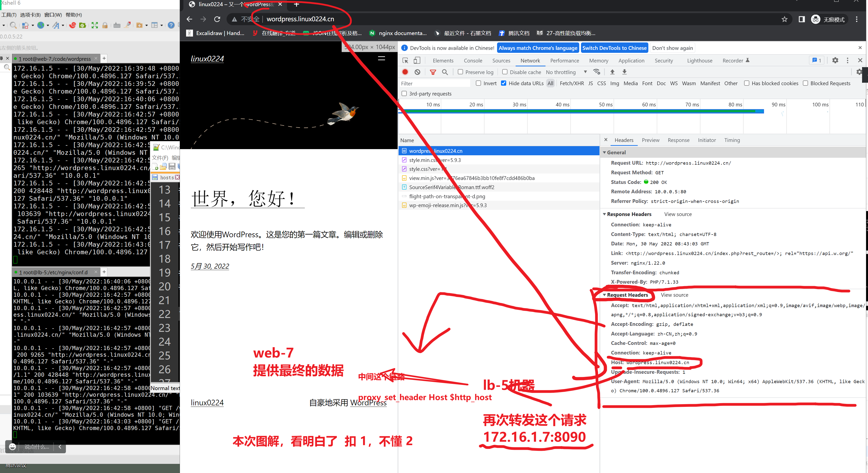Screen dimensions: 868x473
Task: Open a new Chrome tab
Action: click(x=296, y=4)
